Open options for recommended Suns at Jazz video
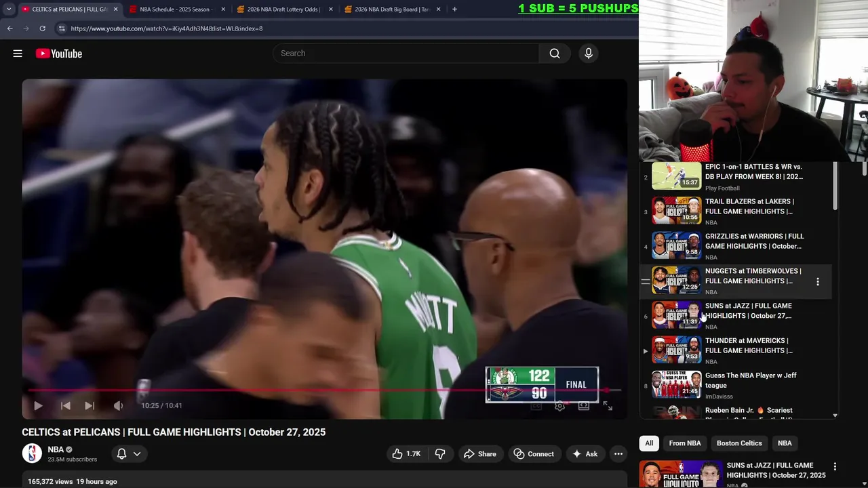Viewport: 868px width, 488px height. pos(835,466)
